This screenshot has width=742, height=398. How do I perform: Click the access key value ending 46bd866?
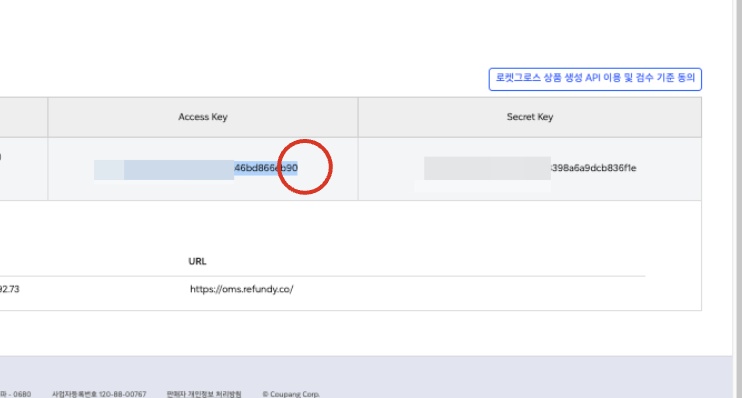point(266,168)
